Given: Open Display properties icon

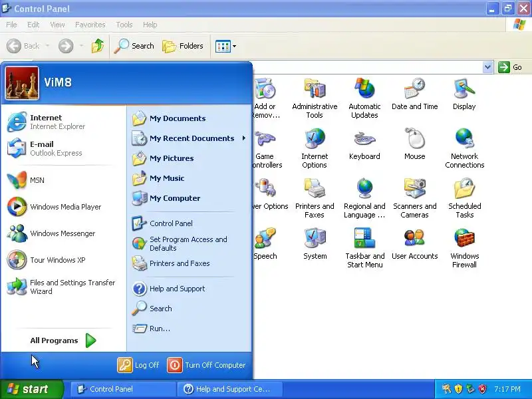Looking at the screenshot, I should (x=464, y=94).
